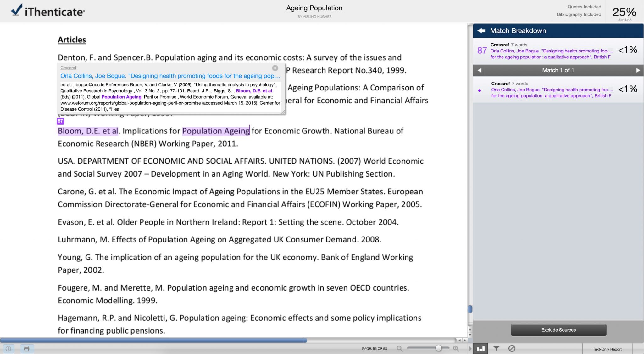
Task: Click the zoom out magnifier icon
Action: click(x=400, y=348)
